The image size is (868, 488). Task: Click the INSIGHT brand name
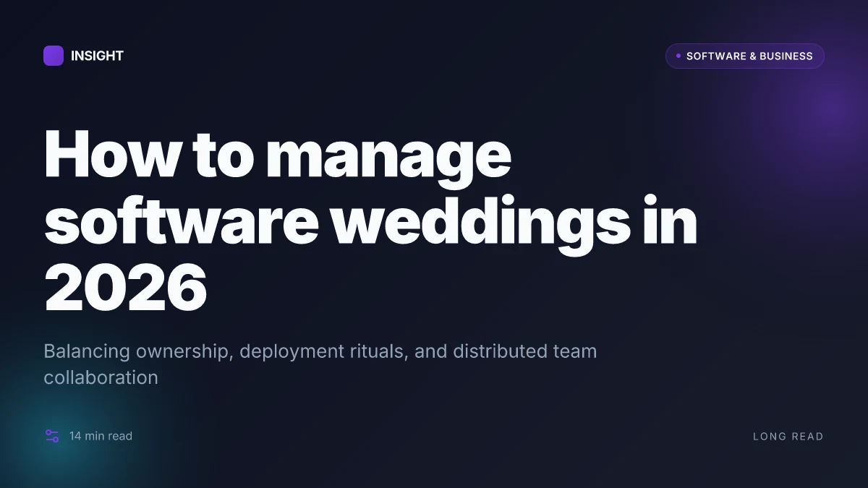coord(97,56)
